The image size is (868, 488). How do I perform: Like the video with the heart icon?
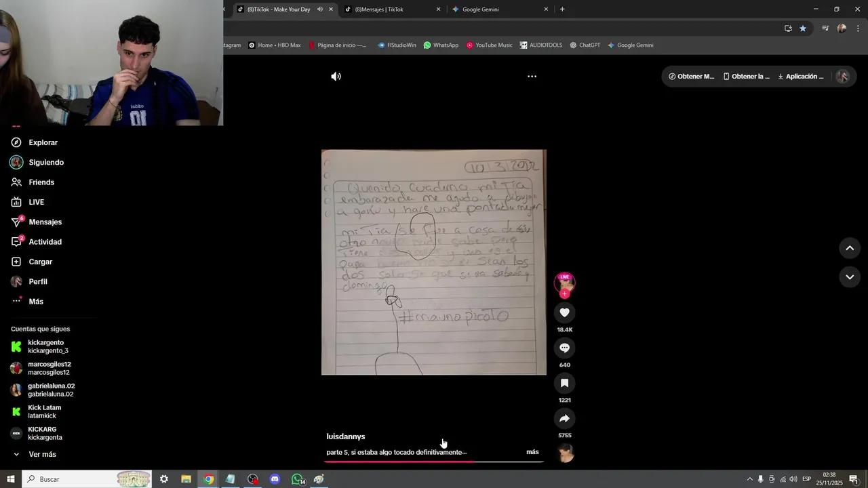564,312
